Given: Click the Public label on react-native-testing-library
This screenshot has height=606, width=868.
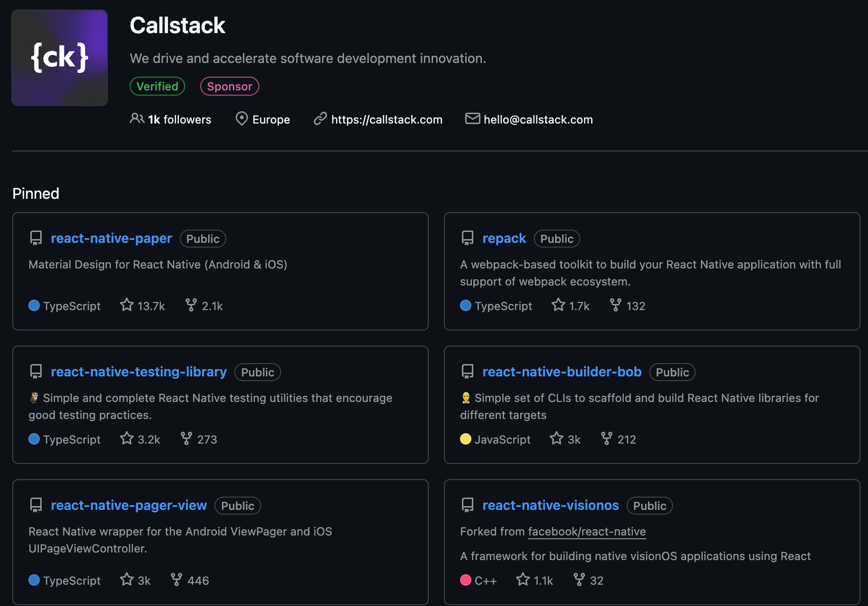Looking at the screenshot, I should [x=257, y=372].
